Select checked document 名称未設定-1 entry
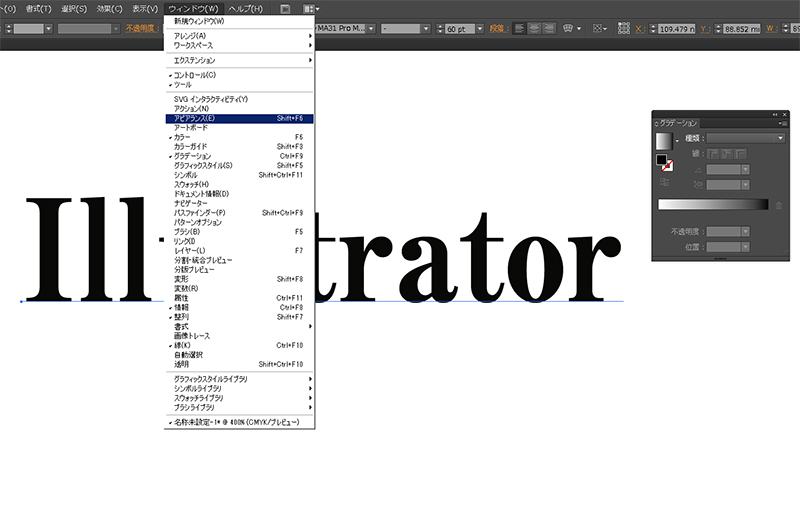The image size is (800, 520). (239, 423)
